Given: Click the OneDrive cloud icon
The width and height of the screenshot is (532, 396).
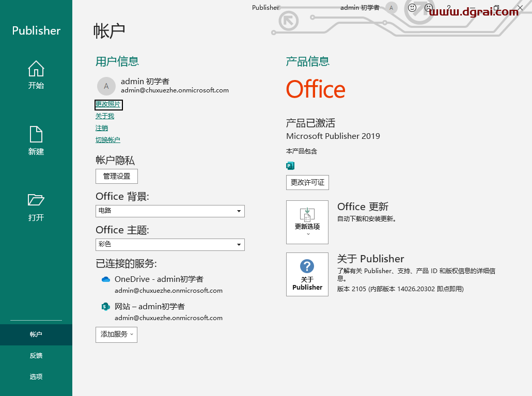Looking at the screenshot, I should point(106,279).
